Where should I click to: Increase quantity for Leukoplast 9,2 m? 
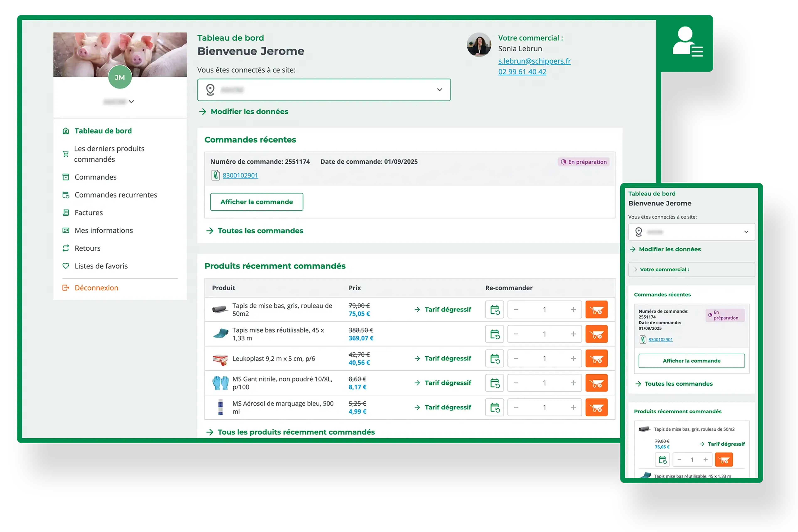point(573,358)
